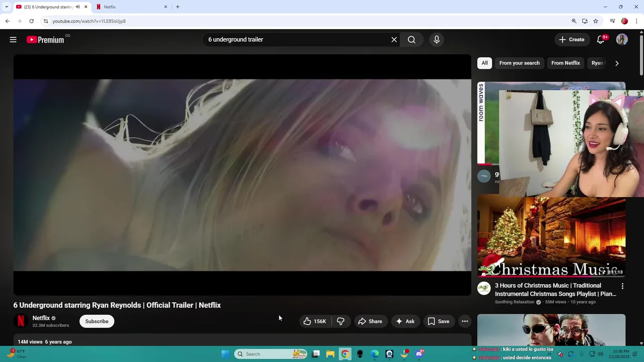Save video to playlist

pyautogui.click(x=438, y=321)
